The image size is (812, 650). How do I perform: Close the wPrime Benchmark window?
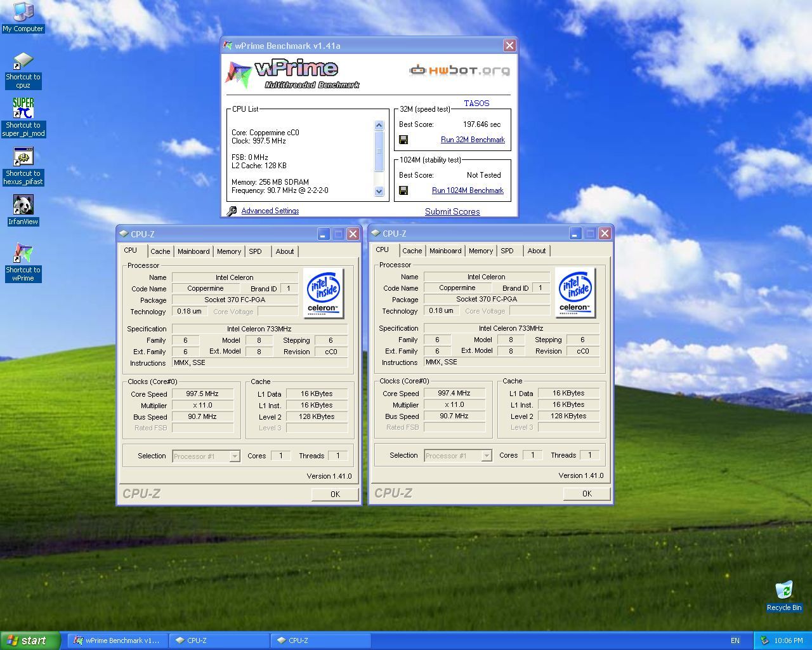(x=509, y=45)
